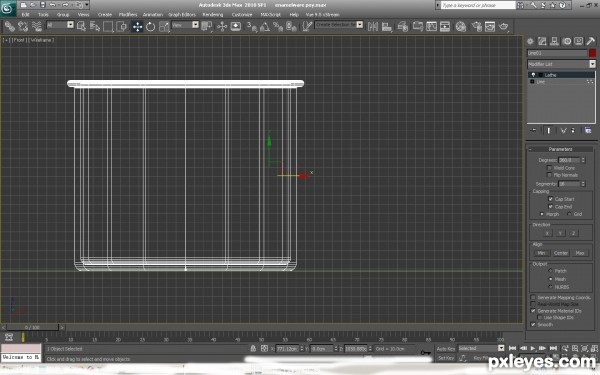Open the Layer Manager icon
Screen dimensions: 600x375
coord(403,26)
